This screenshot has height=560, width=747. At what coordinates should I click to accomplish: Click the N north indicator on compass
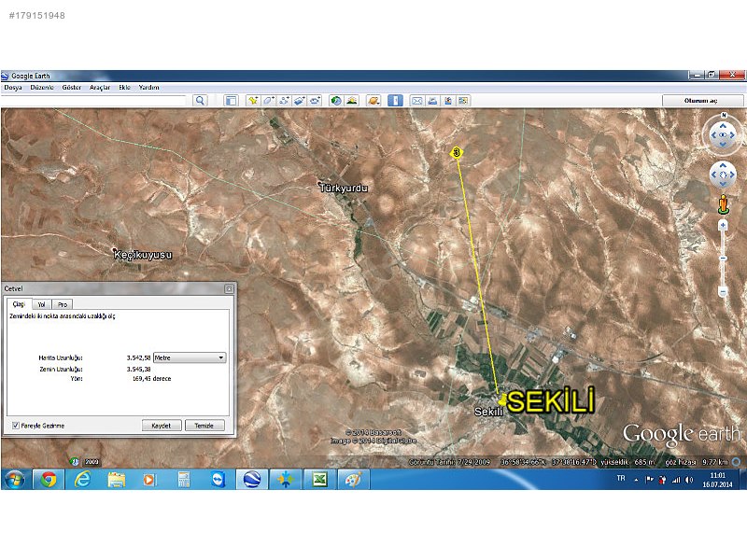pyautogui.click(x=724, y=115)
